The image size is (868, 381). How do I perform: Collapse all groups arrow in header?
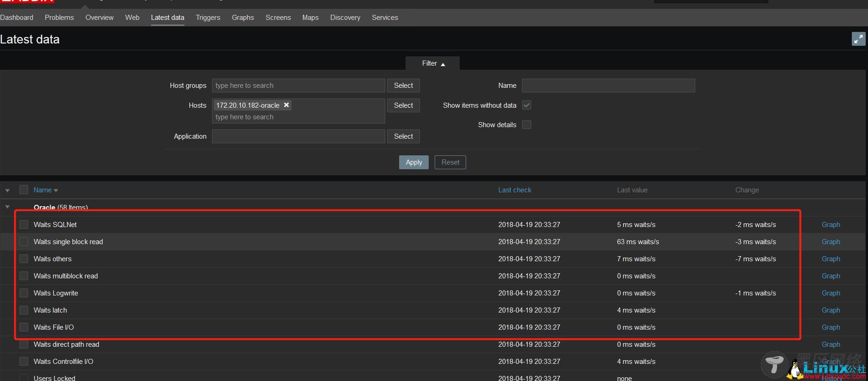[7, 190]
